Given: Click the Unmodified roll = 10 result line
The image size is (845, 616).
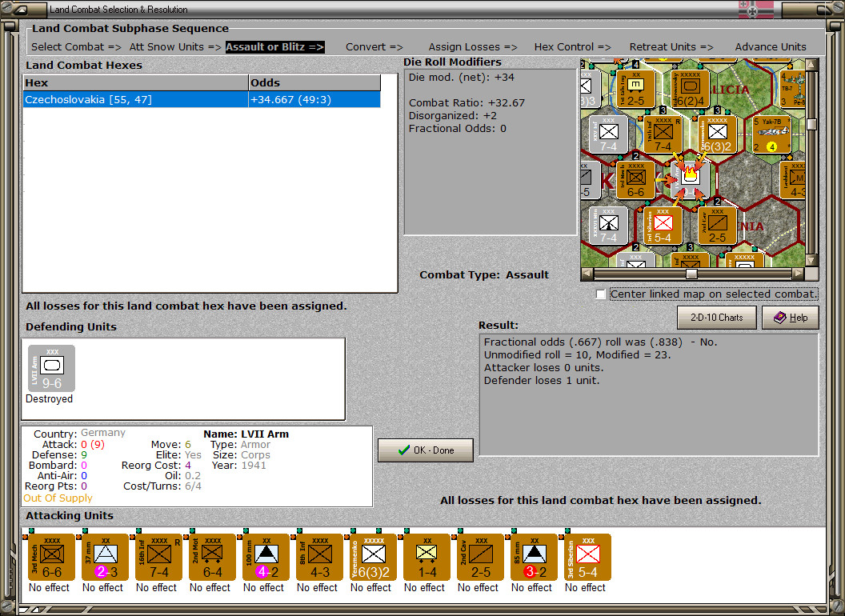Looking at the screenshot, I should click(577, 354).
